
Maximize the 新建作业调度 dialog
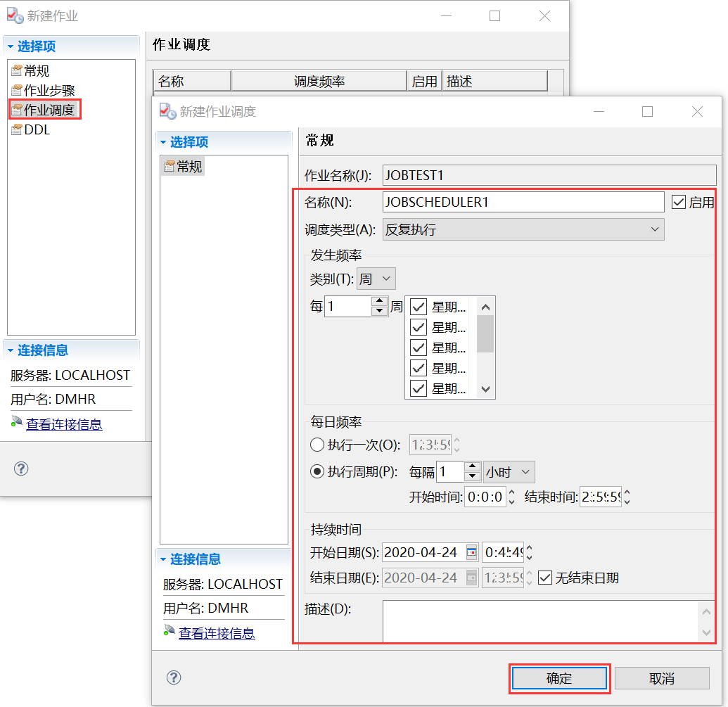click(x=647, y=111)
